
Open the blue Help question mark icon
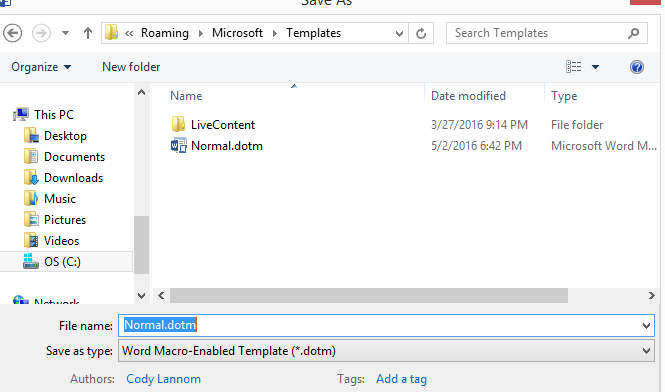coord(637,67)
